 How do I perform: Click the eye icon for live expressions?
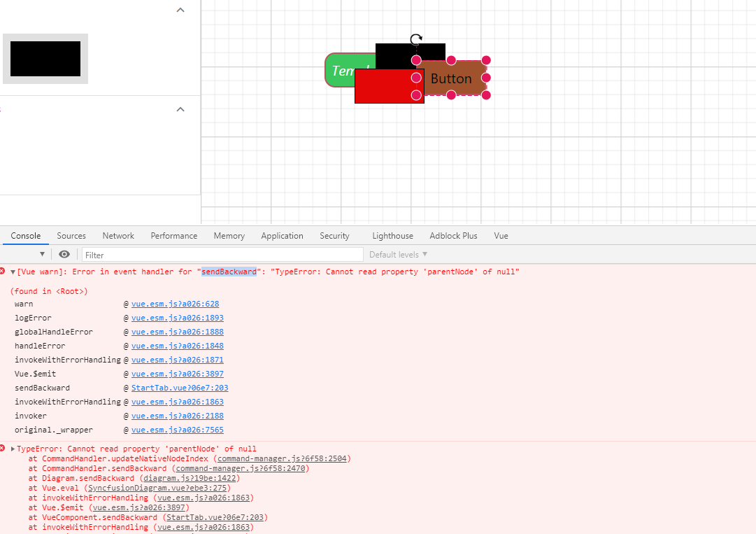click(64, 255)
